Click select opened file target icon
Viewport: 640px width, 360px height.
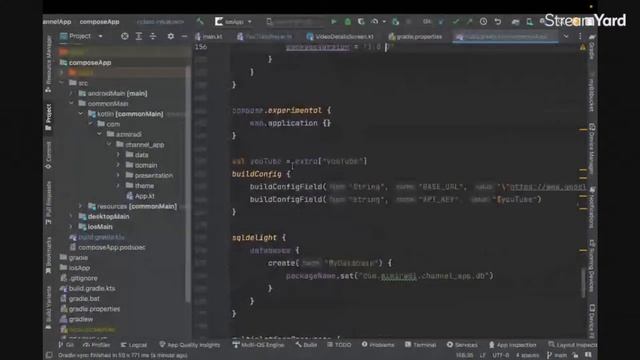pos(124,36)
